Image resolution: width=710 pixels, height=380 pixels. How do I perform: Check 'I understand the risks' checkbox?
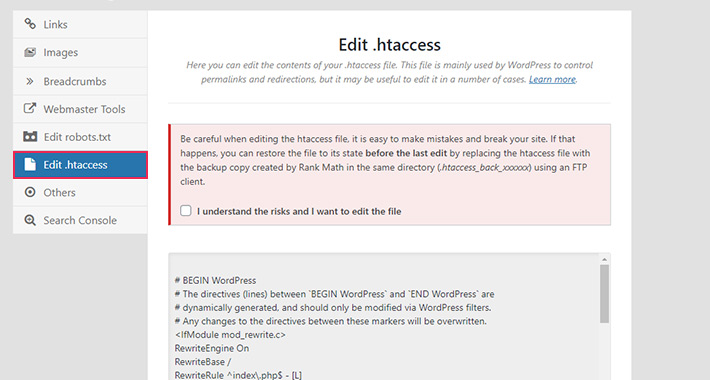click(x=186, y=211)
